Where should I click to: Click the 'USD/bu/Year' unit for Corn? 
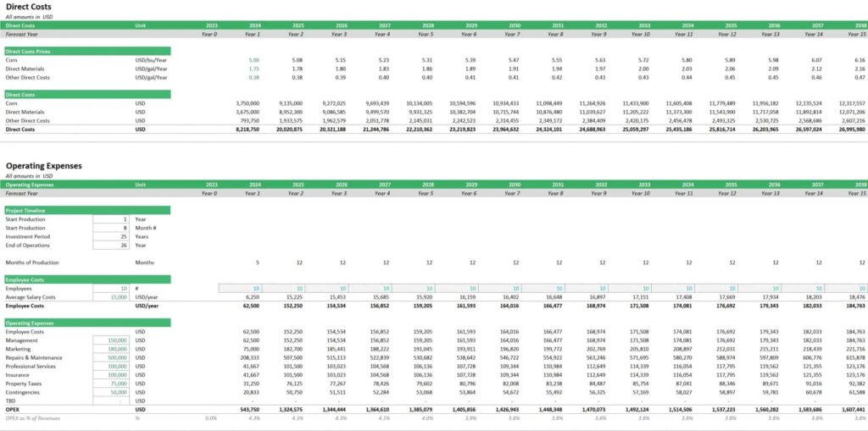point(151,60)
